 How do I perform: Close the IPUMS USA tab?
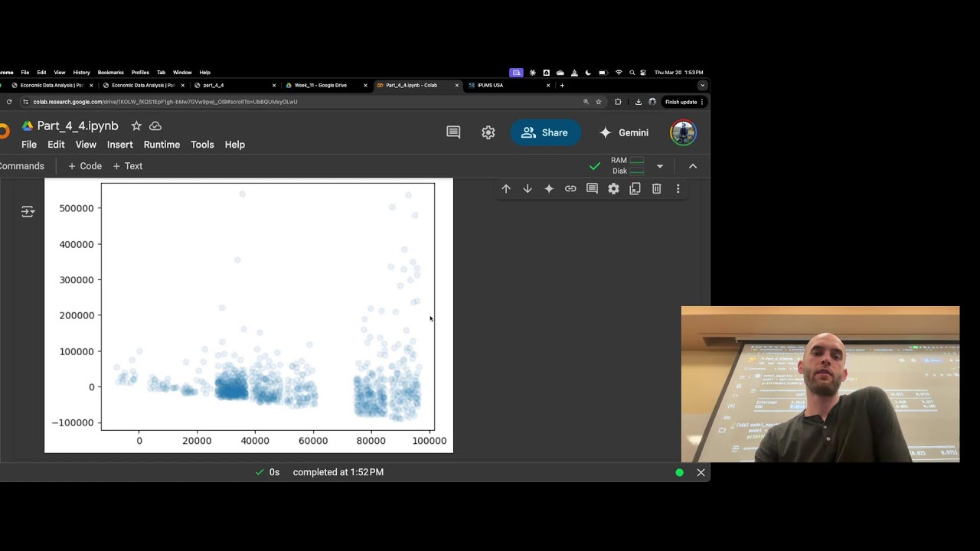[548, 86]
